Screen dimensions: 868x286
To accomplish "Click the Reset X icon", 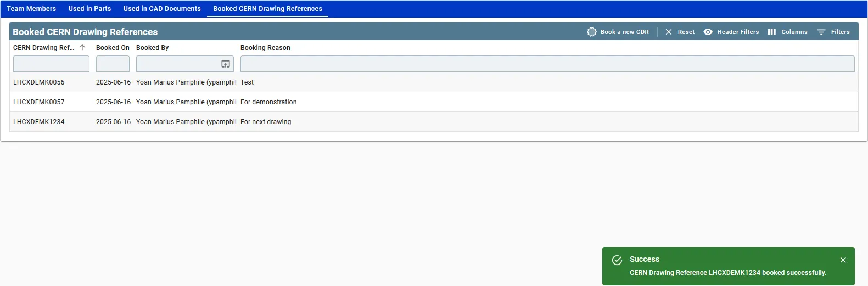I will point(669,32).
